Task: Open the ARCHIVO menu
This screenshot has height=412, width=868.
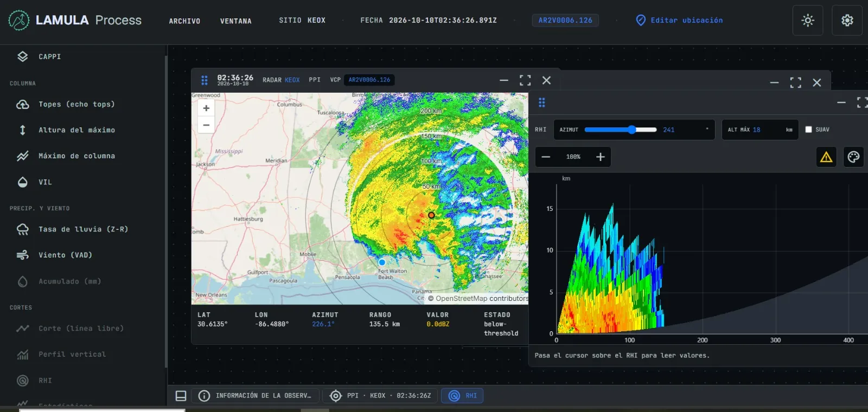Action: click(x=184, y=21)
